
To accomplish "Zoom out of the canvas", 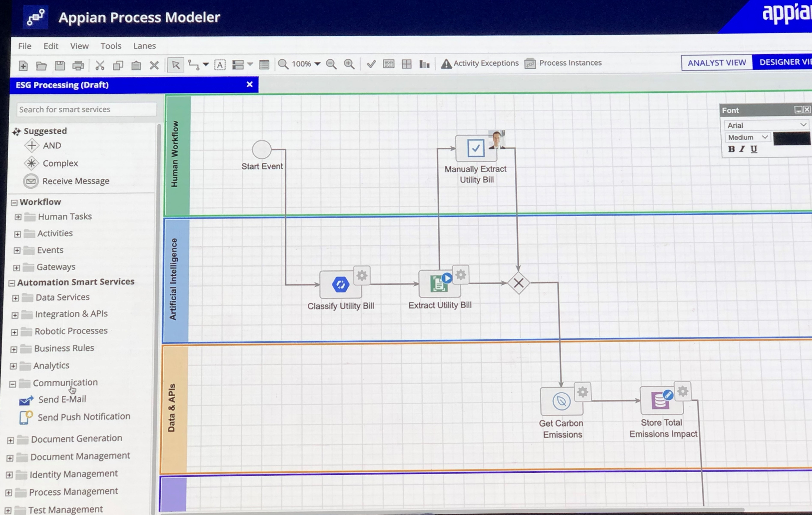I will (x=331, y=64).
